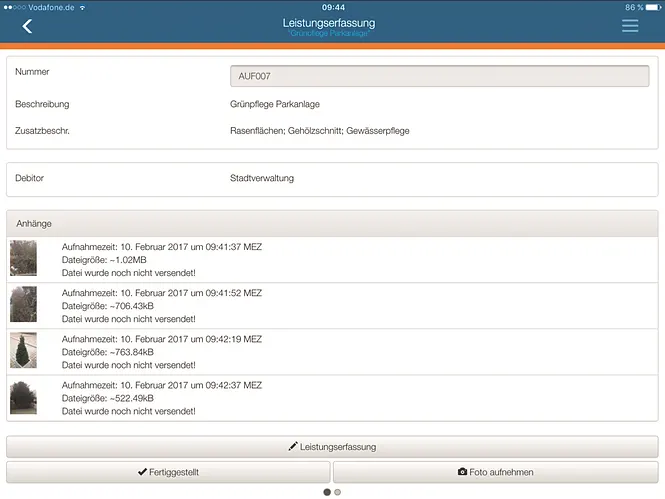
Task: Open the hamburger menu icon
Action: point(630,25)
